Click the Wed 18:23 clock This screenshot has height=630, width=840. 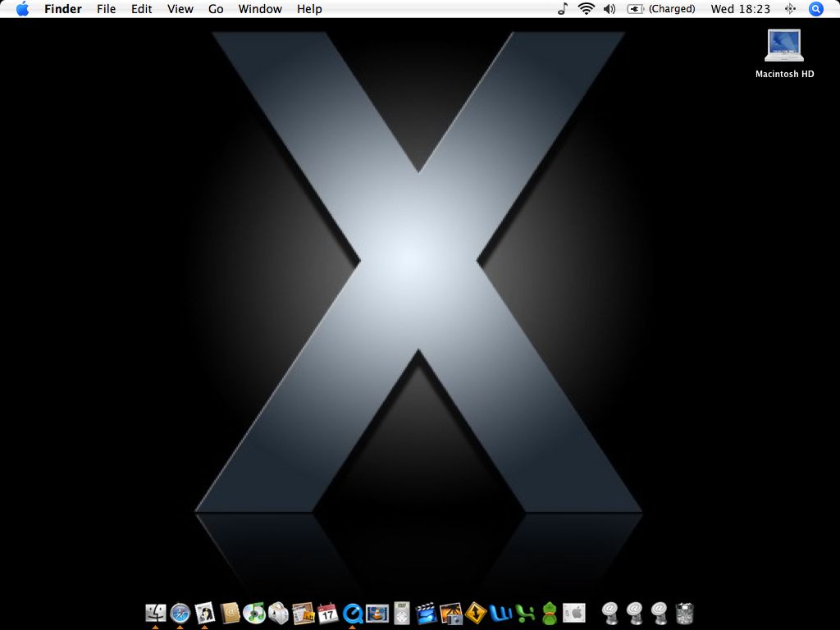[x=741, y=9]
